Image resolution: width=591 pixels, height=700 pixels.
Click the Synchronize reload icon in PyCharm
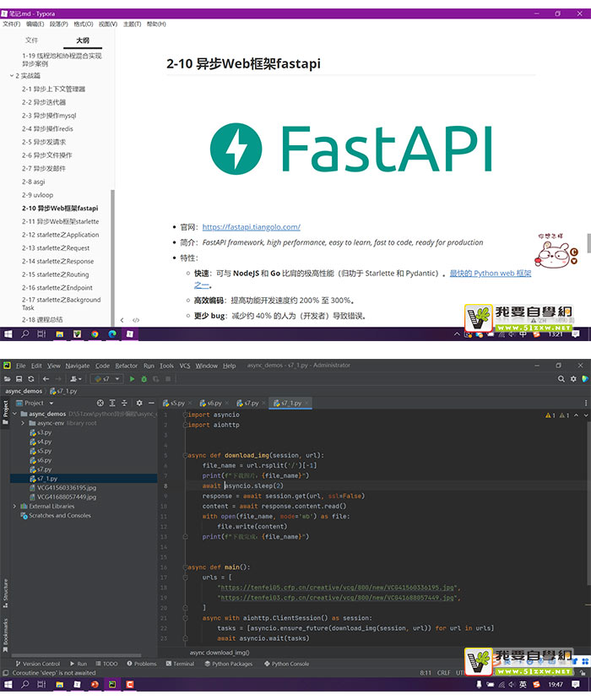pyautogui.click(x=30, y=379)
